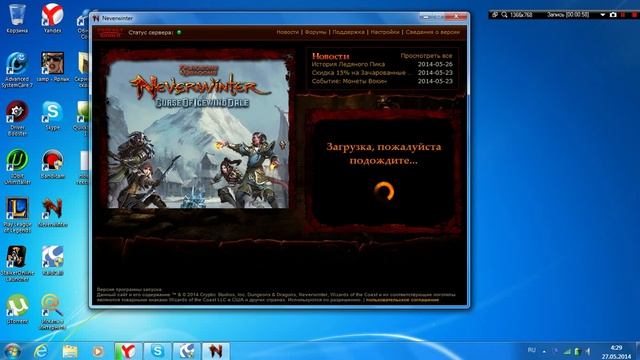Open the taskbar clock and date
Image resolution: width=640 pixels, height=360 pixels.
(x=616, y=352)
